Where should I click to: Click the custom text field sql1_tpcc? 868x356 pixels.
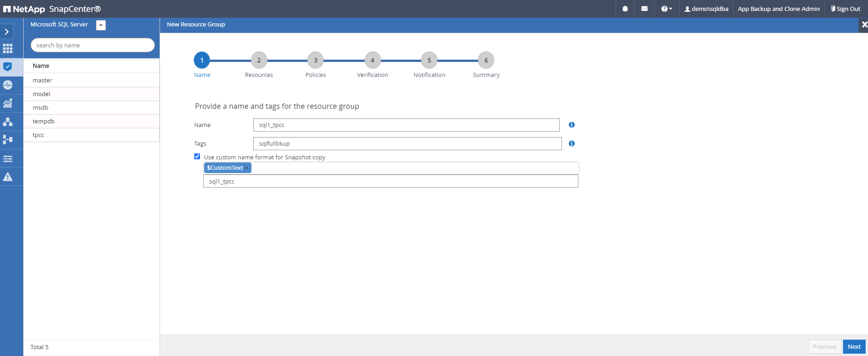[391, 181]
